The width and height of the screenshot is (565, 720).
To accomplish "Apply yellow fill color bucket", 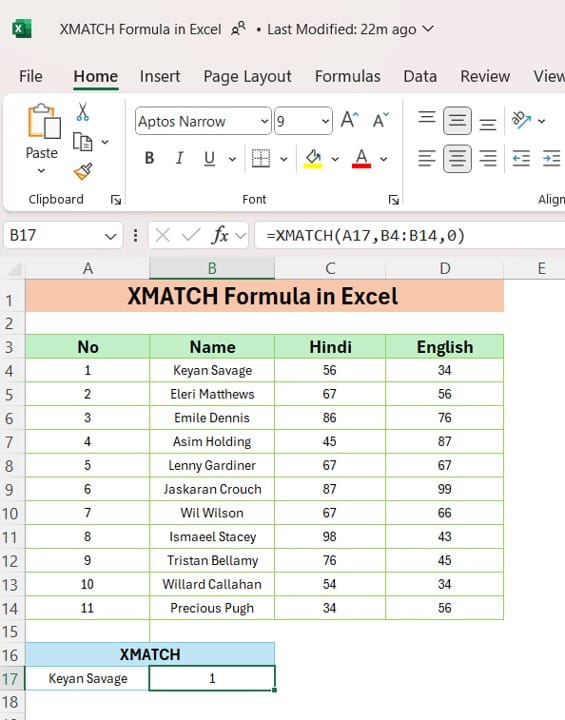I will [313, 159].
